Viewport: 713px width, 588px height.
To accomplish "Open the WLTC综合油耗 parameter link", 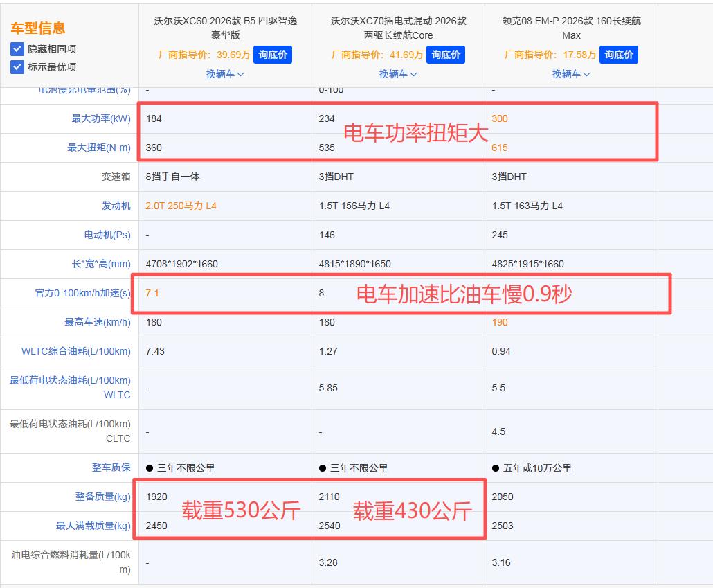I will click(76, 351).
